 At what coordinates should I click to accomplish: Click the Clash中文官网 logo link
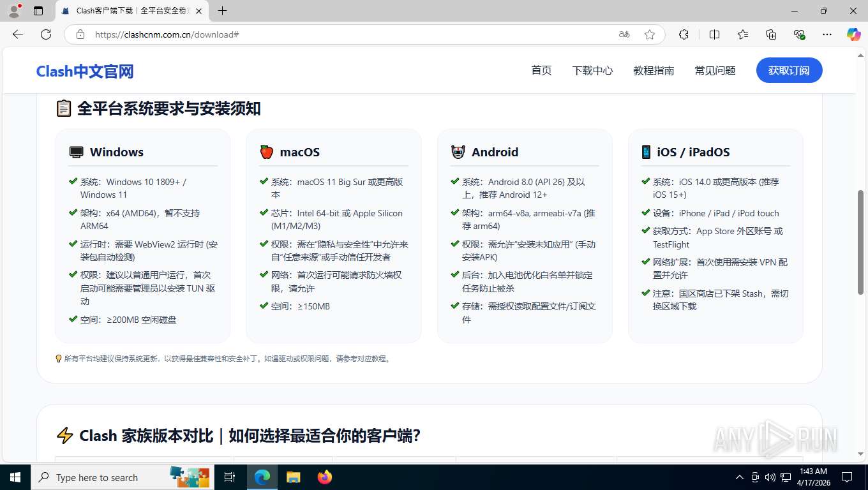85,71
